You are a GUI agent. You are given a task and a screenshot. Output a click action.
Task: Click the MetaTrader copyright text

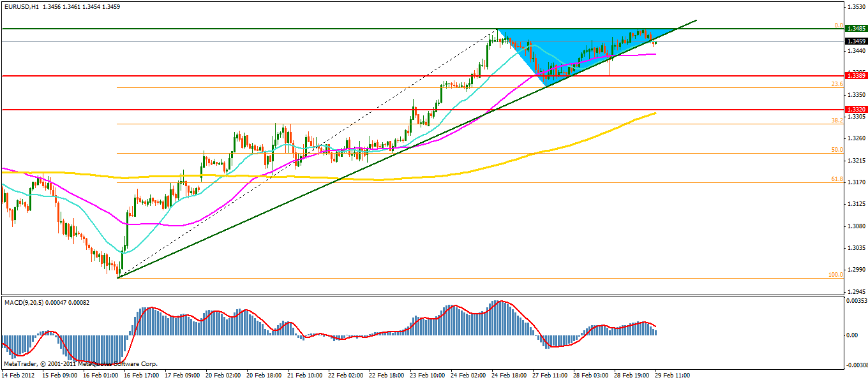click(80, 364)
